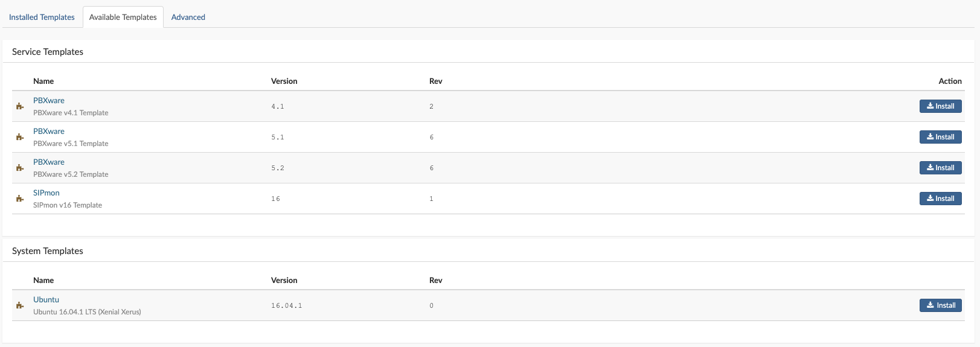Open PBXware link for version 4.1
Image resolution: width=980 pixels, height=347 pixels.
[x=49, y=101]
